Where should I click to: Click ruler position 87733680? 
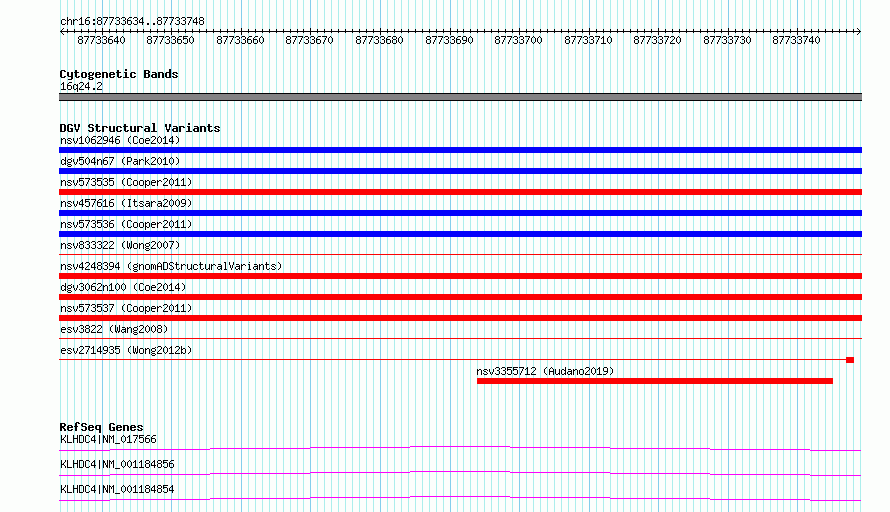(x=379, y=40)
